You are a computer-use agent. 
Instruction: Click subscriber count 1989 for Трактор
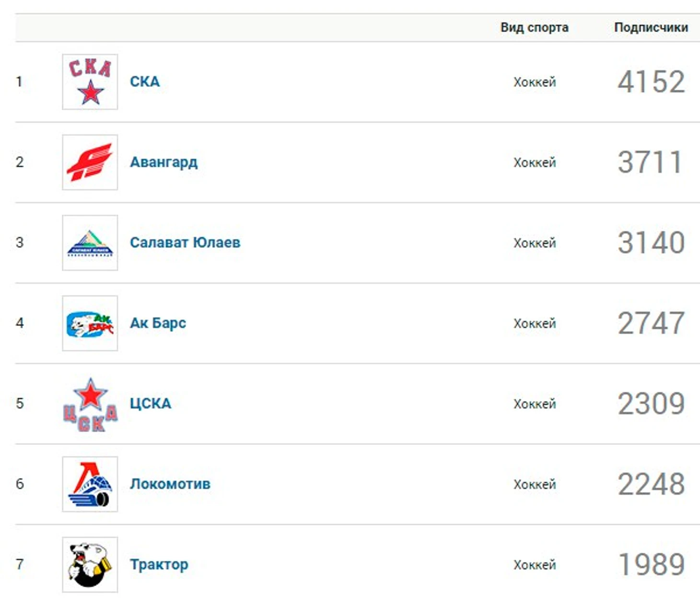(651, 565)
